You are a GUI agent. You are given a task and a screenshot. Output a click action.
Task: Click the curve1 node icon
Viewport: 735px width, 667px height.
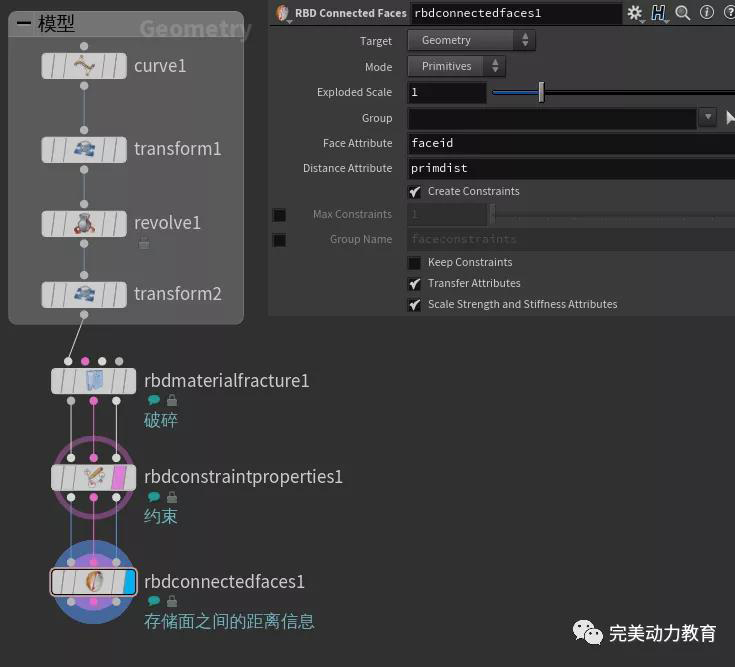tap(84, 67)
